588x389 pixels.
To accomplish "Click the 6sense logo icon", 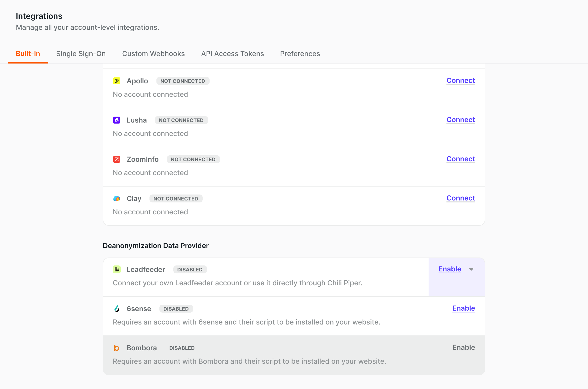I will click(x=117, y=309).
